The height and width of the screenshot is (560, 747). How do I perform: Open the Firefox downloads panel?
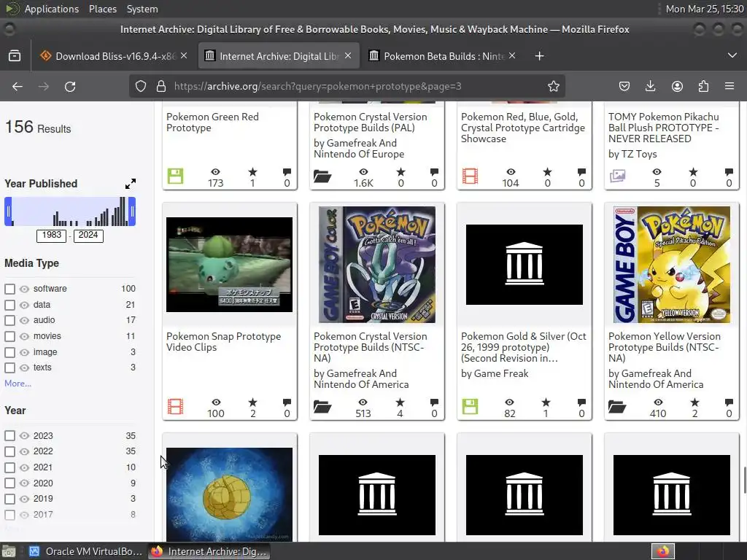[x=650, y=86]
